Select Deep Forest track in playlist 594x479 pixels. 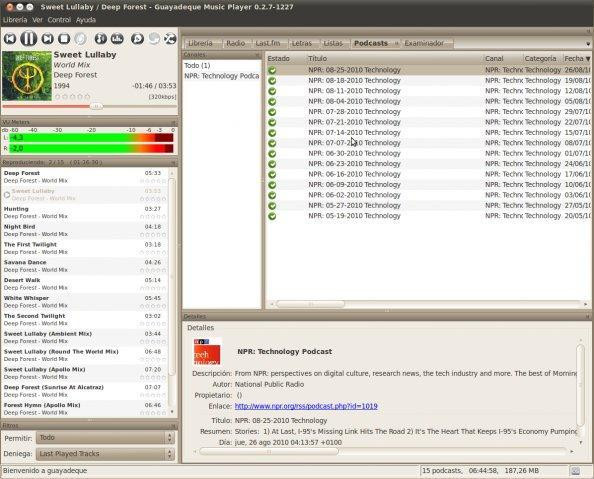pyautogui.click(x=85, y=177)
